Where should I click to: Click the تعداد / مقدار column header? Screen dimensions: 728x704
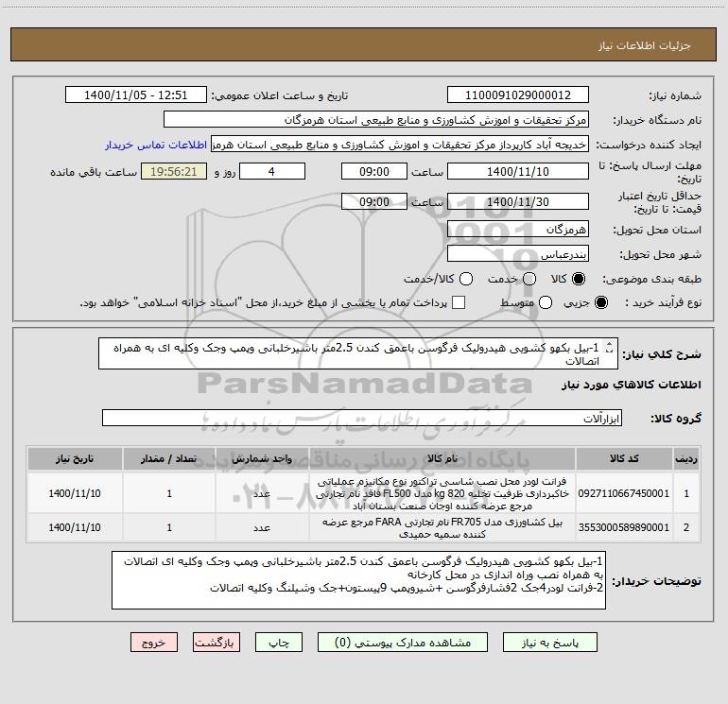169,458
